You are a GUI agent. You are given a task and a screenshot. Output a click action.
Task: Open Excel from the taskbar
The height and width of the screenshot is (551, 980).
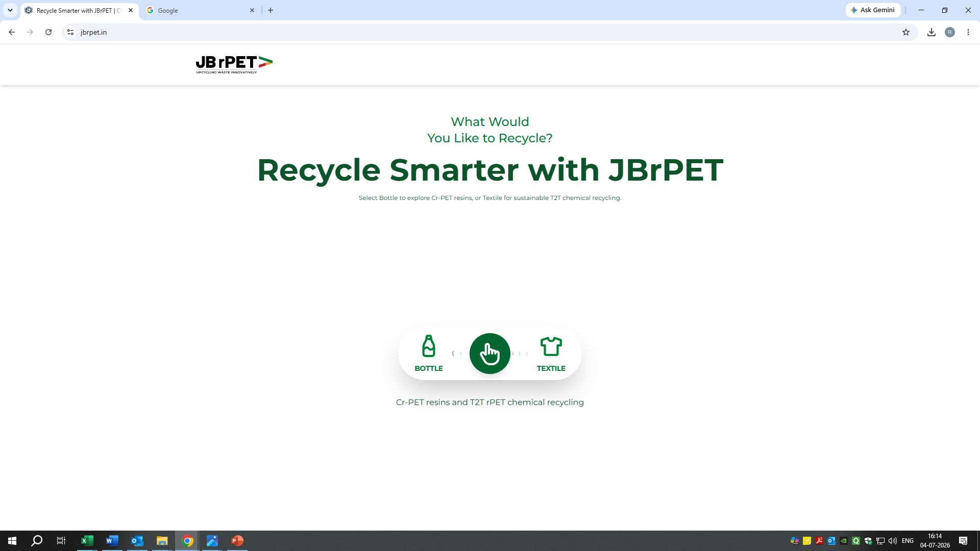[87, 541]
